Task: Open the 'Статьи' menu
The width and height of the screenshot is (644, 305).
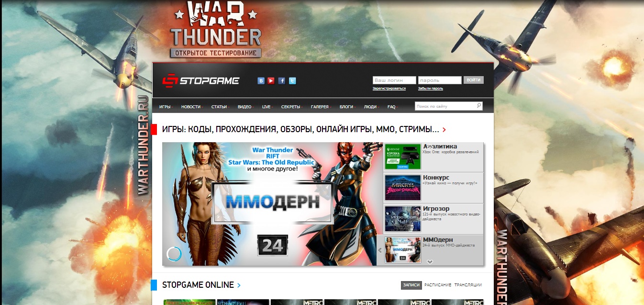Action: 219,107
